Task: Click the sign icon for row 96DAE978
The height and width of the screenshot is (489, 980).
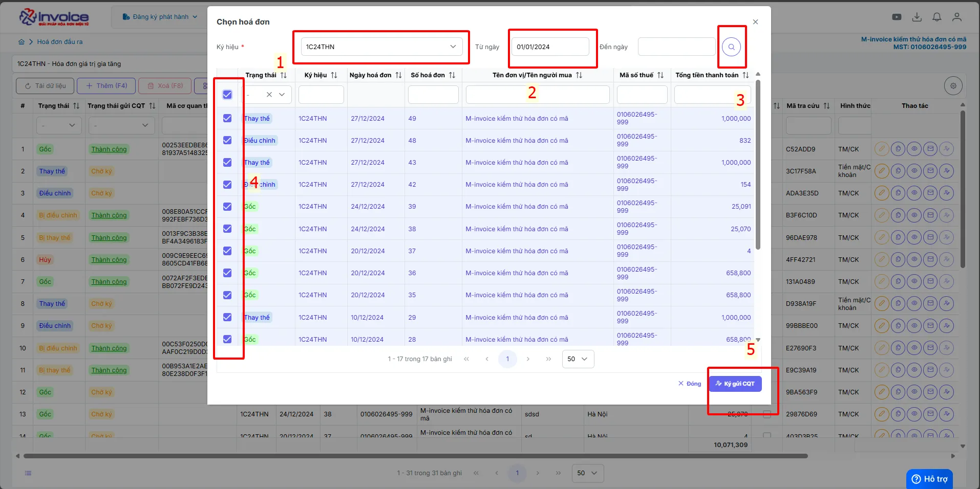Action: 947,238
